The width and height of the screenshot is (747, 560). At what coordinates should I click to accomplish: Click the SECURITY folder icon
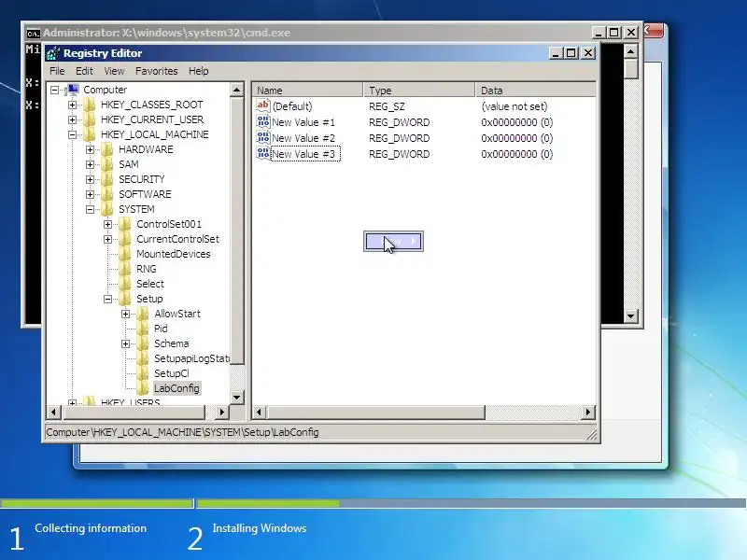107,179
